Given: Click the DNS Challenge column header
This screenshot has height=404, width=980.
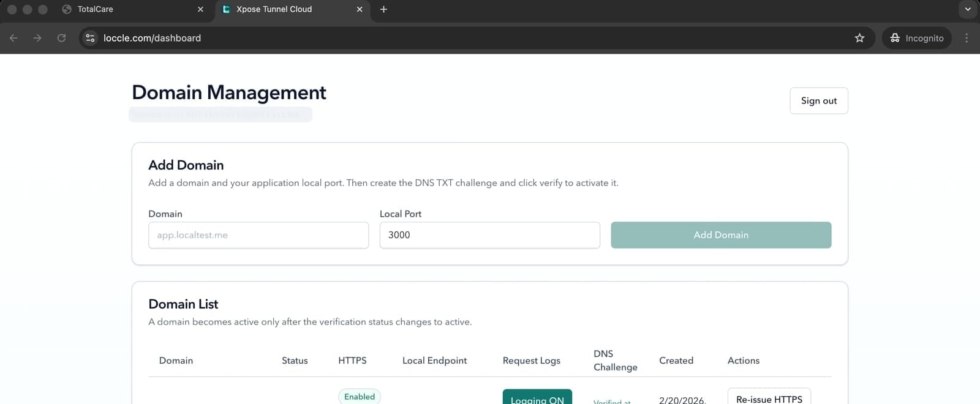Looking at the screenshot, I should click(616, 361).
